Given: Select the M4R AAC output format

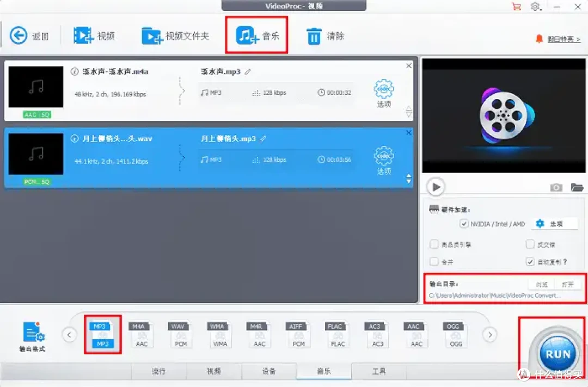Looking at the screenshot, I should (x=259, y=335).
